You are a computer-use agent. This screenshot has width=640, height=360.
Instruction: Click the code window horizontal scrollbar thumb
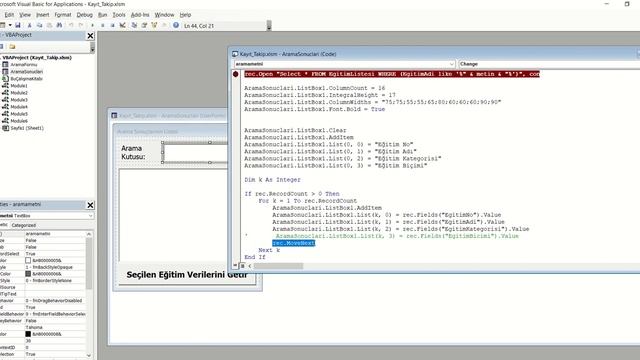(278, 266)
